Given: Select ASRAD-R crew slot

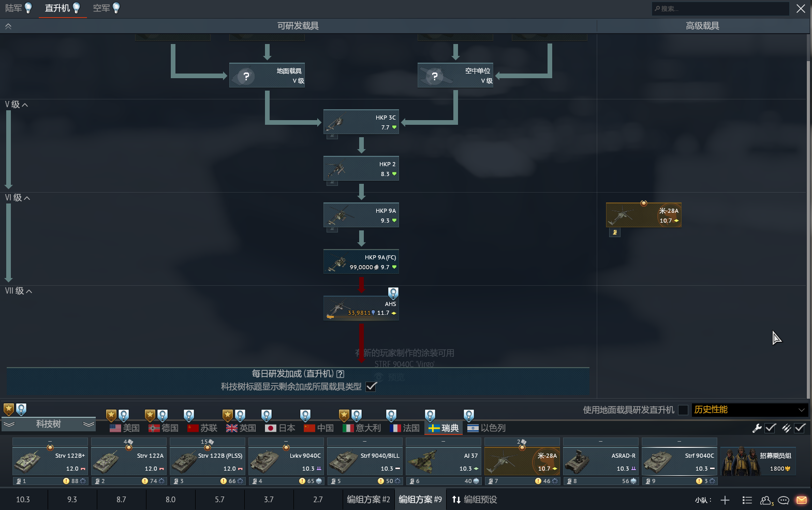Looking at the screenshot, I should point(601,461).
